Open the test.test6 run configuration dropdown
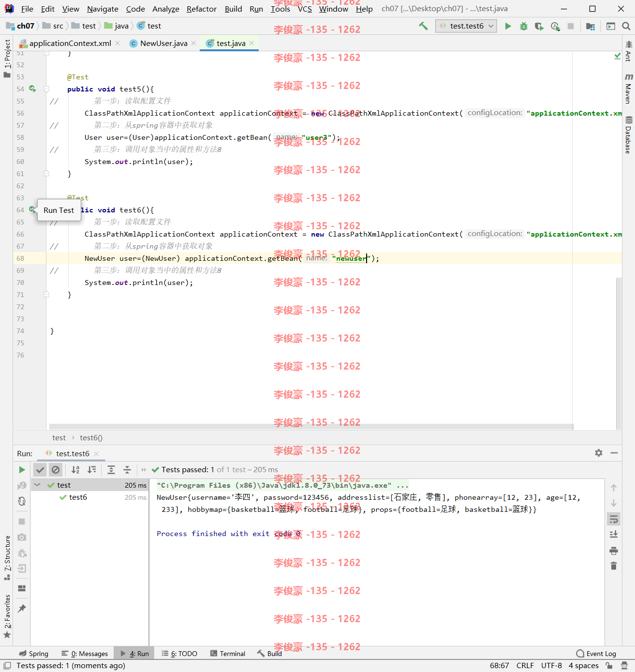Screen dimensions: 635x672 tap(466, 26)
